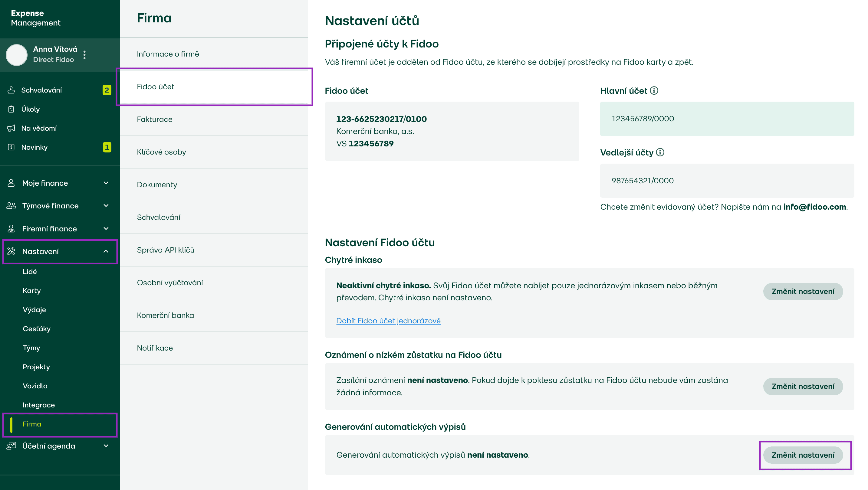Click the Týmové finance people icon
868x490 pixels.
pos(11,206)
